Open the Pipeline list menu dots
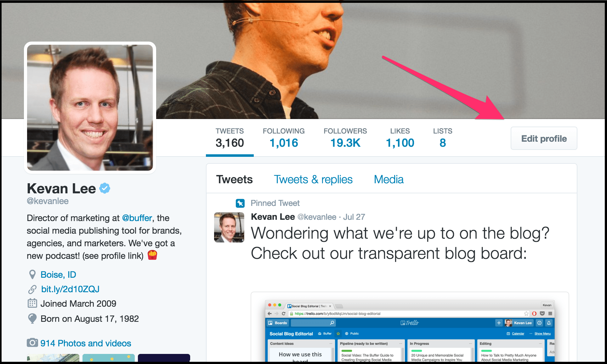The height and width of the screenshot is (364, 607). click(400, 344)
